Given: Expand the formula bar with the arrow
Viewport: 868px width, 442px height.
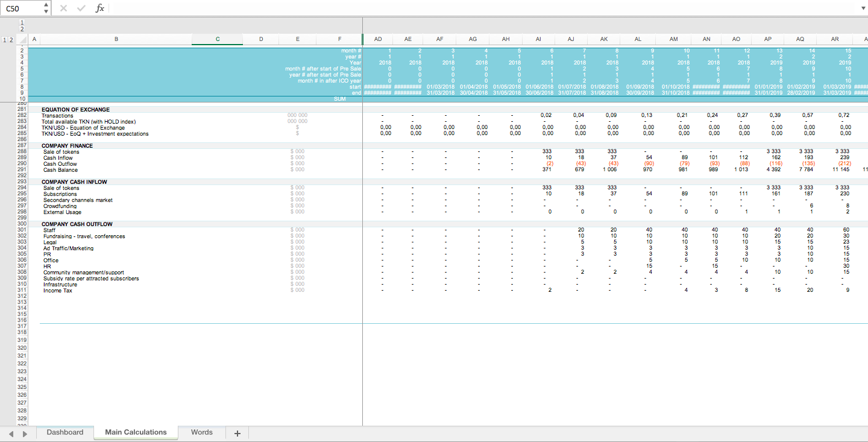Looking at the screenshot, I should point(863,8).
